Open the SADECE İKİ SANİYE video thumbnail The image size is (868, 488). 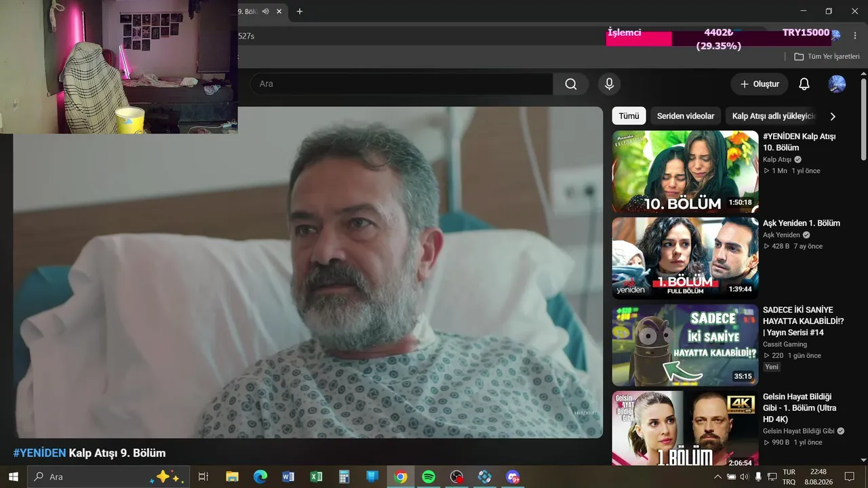coord(686,345)
